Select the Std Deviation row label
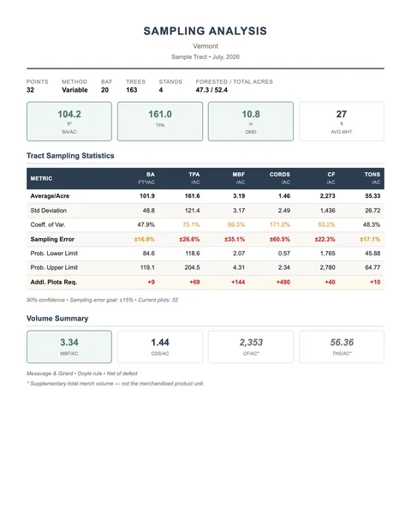The image size is (411, 532). [x=49, y=211]
